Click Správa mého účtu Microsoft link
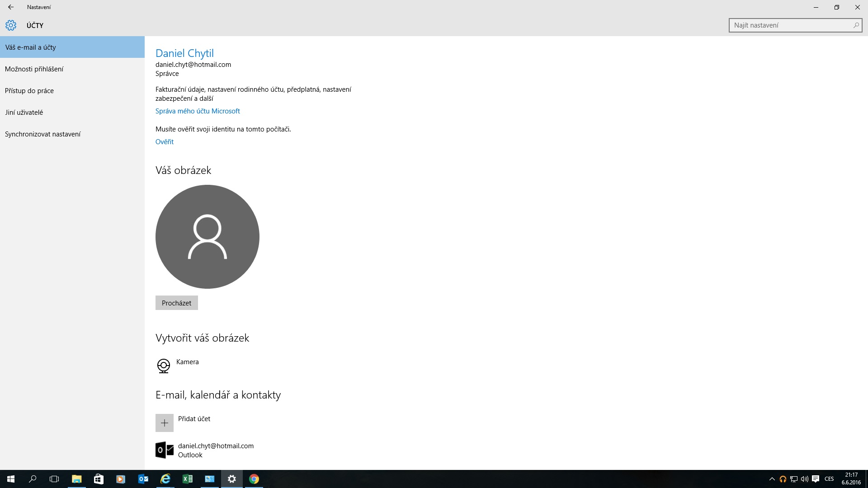 pyautogui.click(x=198, y=111)
